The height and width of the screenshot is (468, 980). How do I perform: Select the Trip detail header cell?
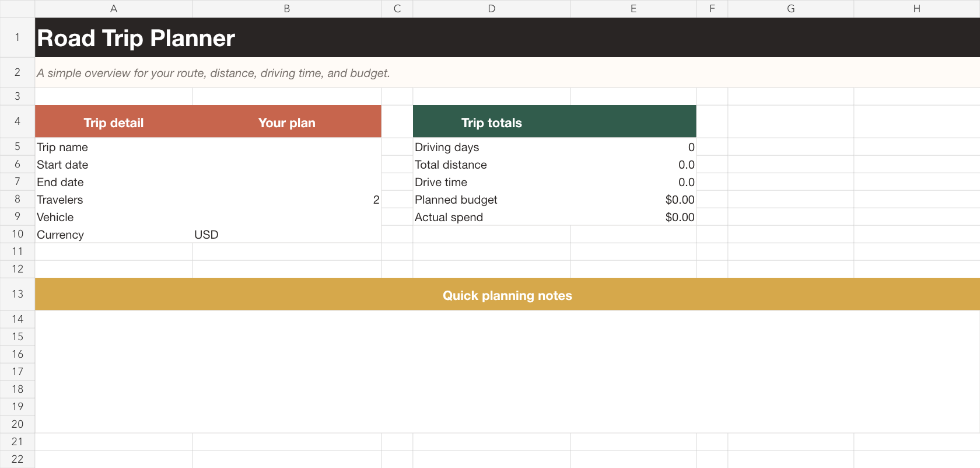click(114, 122)
